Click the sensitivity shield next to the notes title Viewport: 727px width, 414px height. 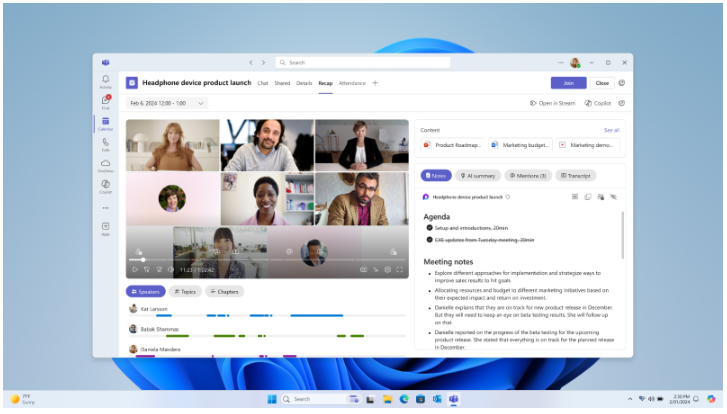coord(508,197)
